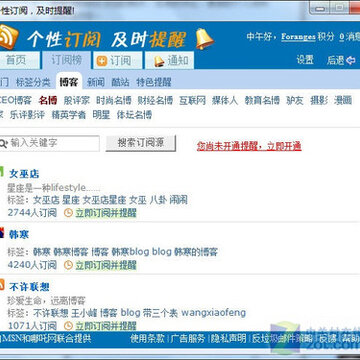Screen dimensions: 360x360
Task: Choose the 股评家 category
Action: [77, 100]
